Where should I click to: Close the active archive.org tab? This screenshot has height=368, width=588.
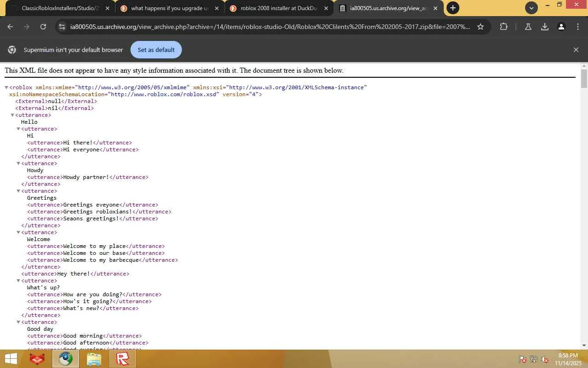pos(435,8)
